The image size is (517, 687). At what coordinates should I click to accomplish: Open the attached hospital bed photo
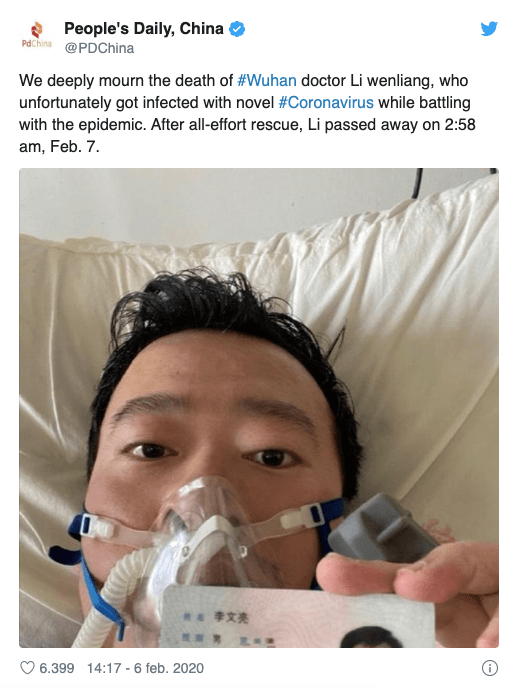pyautogui.click(x=258, y=407)
